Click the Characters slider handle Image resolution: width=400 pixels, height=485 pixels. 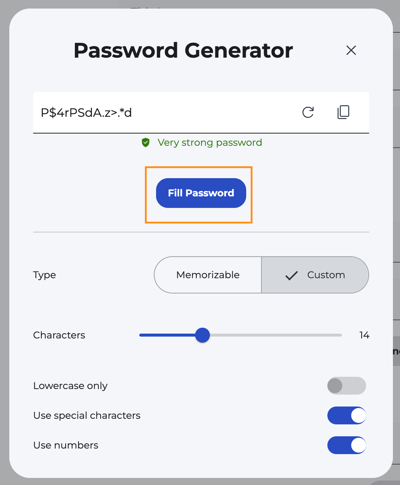tap(202, 335)
